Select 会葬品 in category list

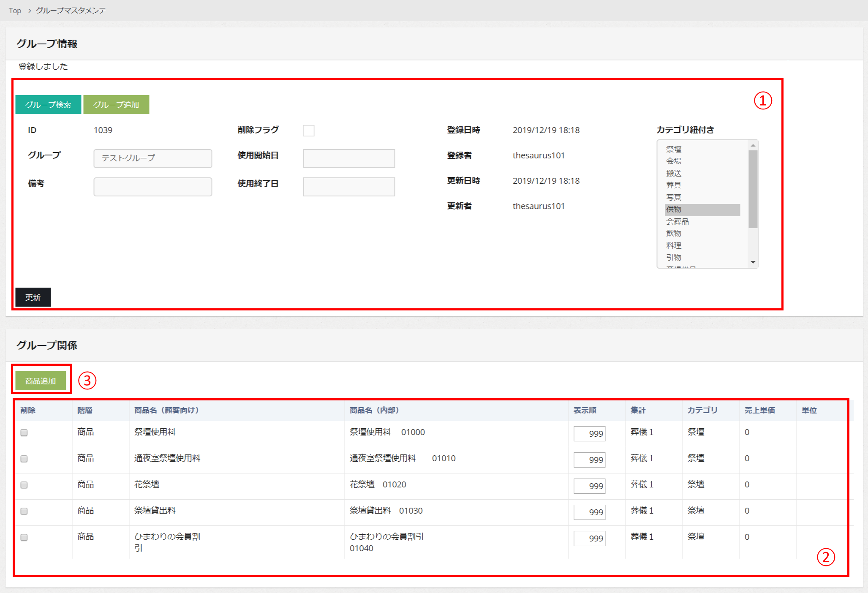[677, 221]
